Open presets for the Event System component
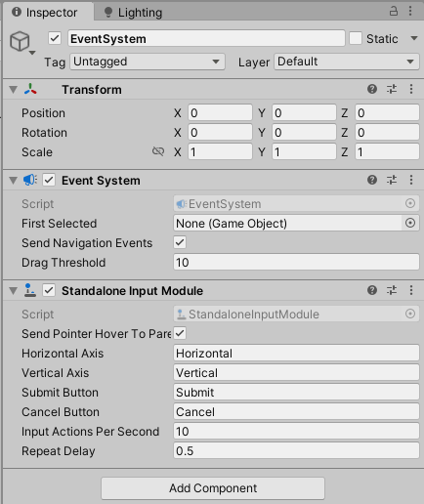 (x=392, y=180)
